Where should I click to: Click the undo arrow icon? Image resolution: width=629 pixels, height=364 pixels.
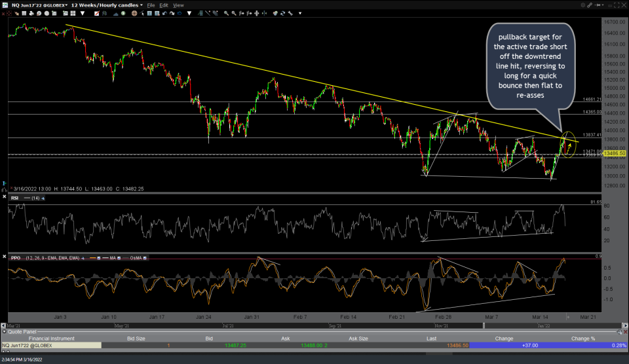pos(164,13)
